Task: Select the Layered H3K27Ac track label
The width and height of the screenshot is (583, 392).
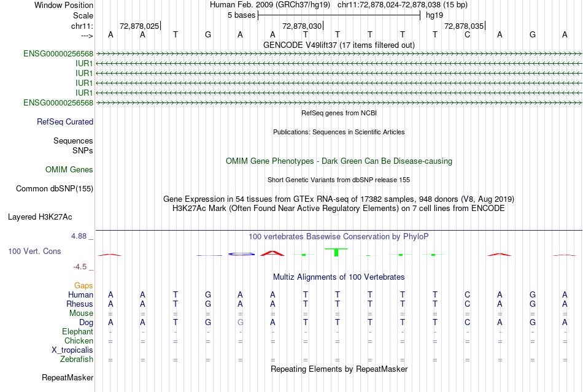Action: coord(40,217)
